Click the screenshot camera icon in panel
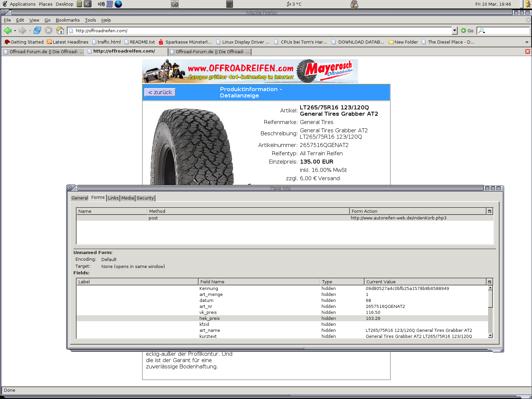 click(x=175, y=4)
